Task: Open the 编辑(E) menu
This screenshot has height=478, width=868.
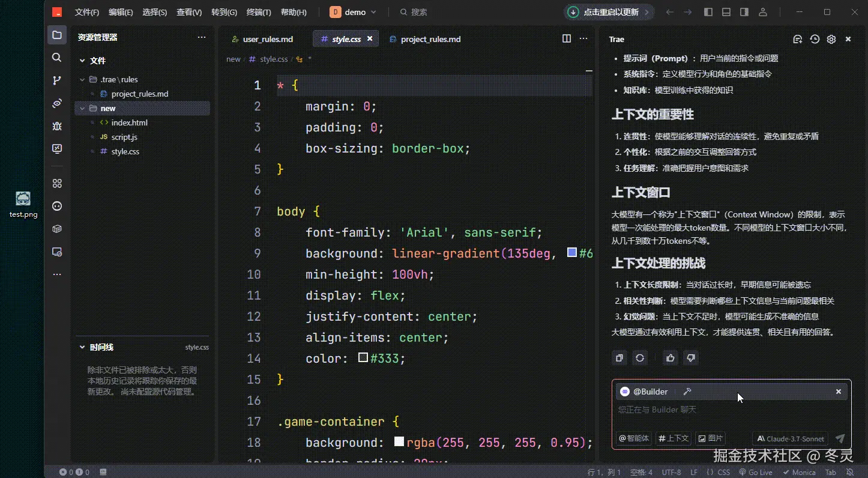Action: [121, 12]
